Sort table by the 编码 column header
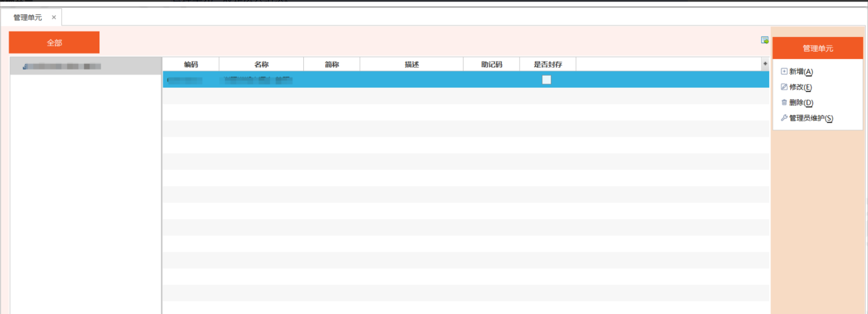Screen dimensions: 868x314 (191, 64)
